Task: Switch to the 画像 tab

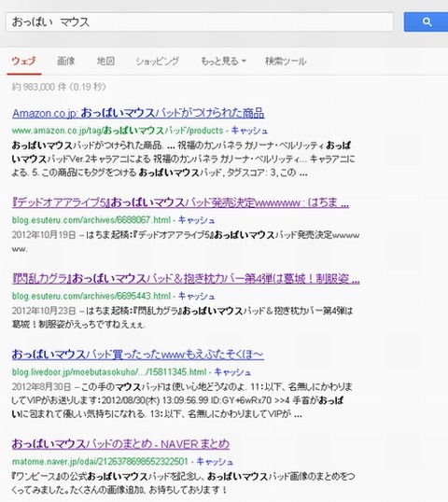Action: click(x=66, y=61)
